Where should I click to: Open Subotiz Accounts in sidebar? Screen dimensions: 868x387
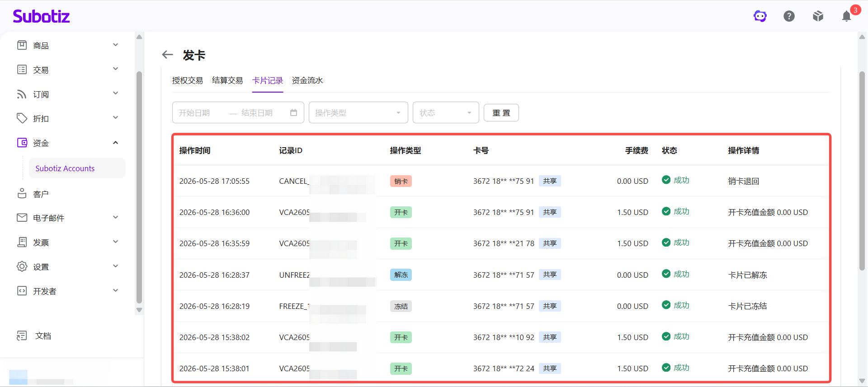point(77,168)
